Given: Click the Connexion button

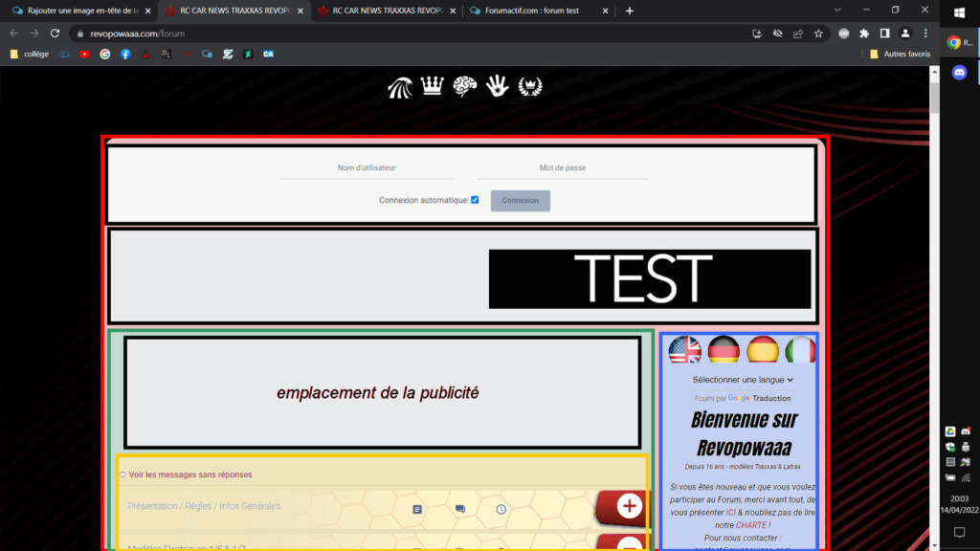Looking at the screenshot, I should click(x=520, y=201).
